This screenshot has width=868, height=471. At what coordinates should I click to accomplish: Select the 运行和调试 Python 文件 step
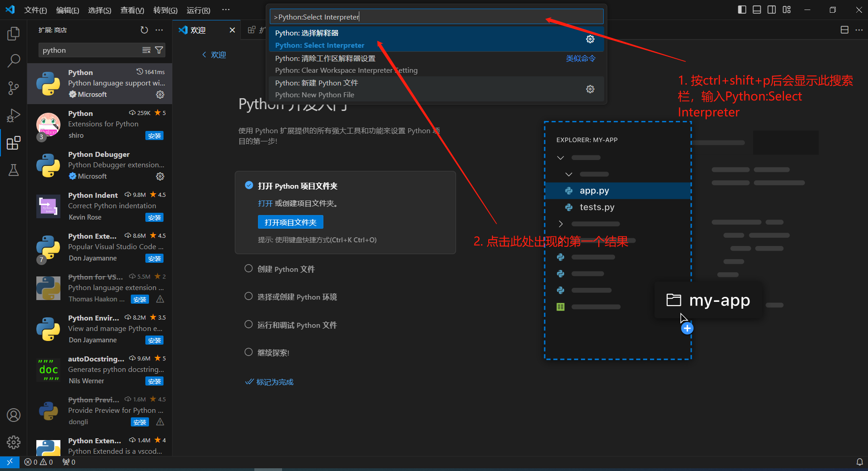coord(297,325)
